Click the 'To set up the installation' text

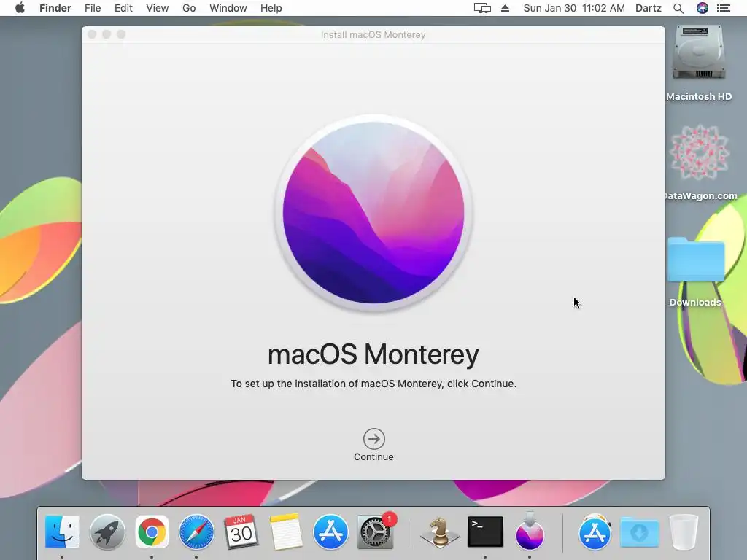pyautogui.click(x=373, y=384)
